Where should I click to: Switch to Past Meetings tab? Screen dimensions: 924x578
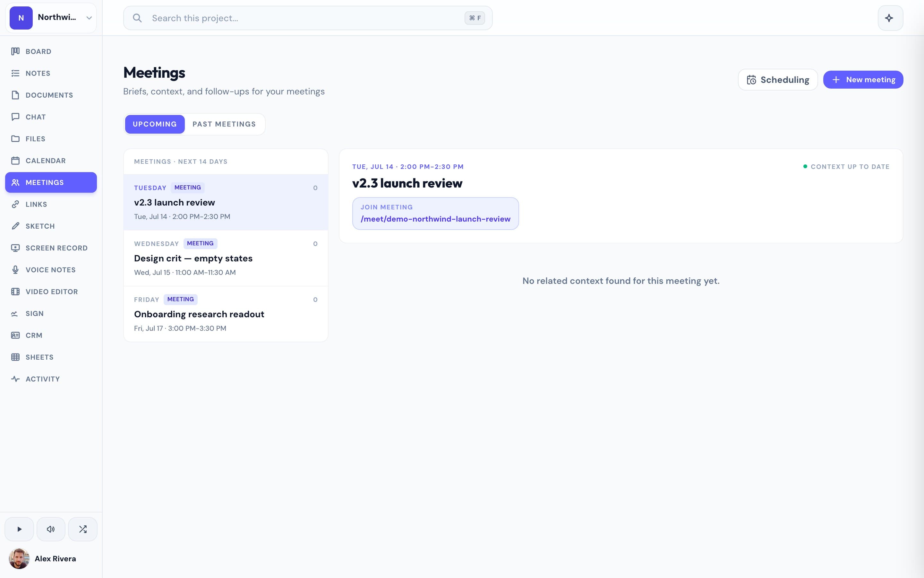click(224, 124)
